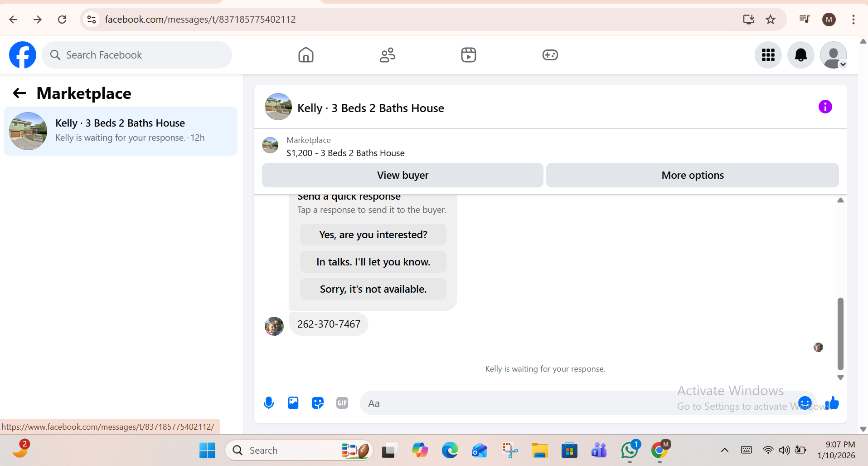Click browser back button

point(13,20)
